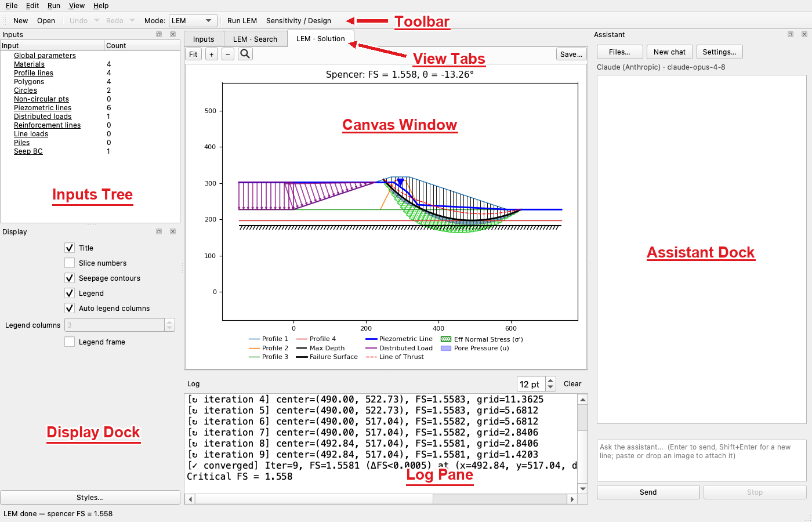The image size is (812, 522).
Task: Open the Run menu
Action: (54, 6)
